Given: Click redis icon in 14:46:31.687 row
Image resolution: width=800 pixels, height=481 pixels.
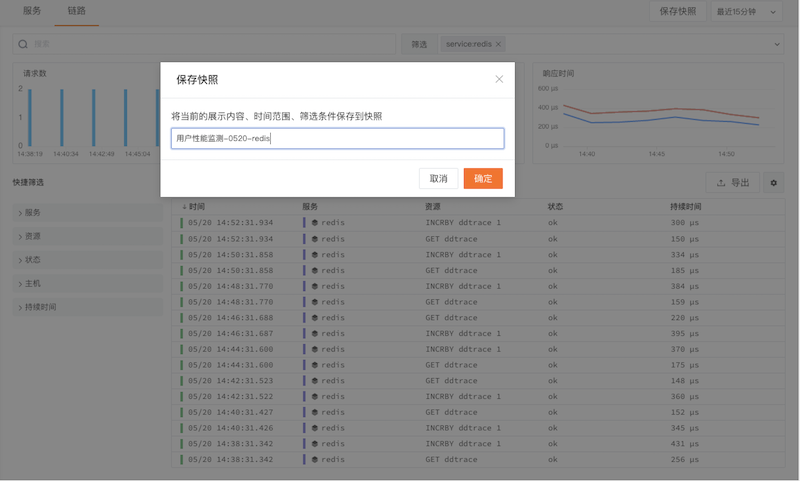Looking at the screenshot, I should 315,333.
